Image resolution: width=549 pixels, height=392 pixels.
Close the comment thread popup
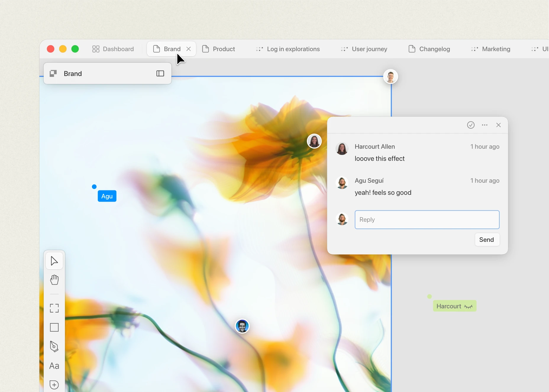coord(498,125)
